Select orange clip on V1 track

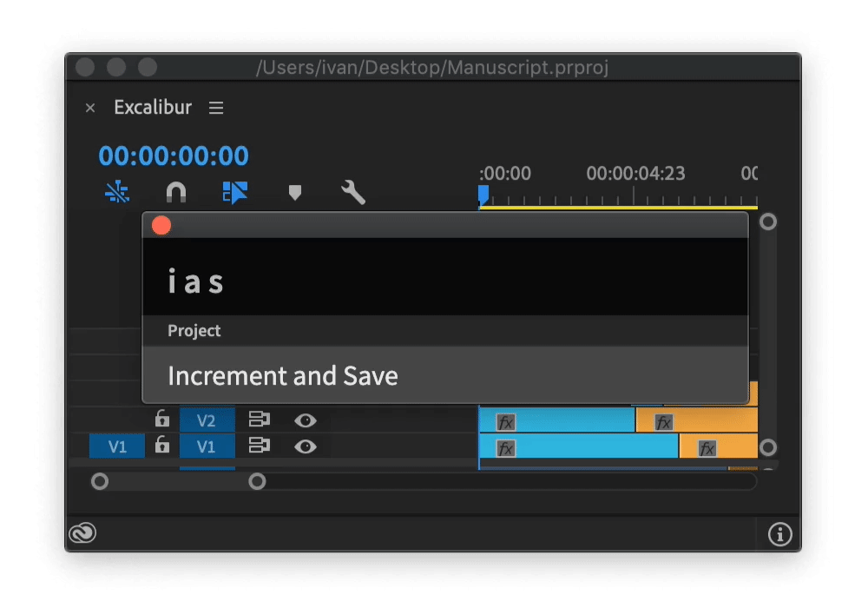click(x=719, y=446)
